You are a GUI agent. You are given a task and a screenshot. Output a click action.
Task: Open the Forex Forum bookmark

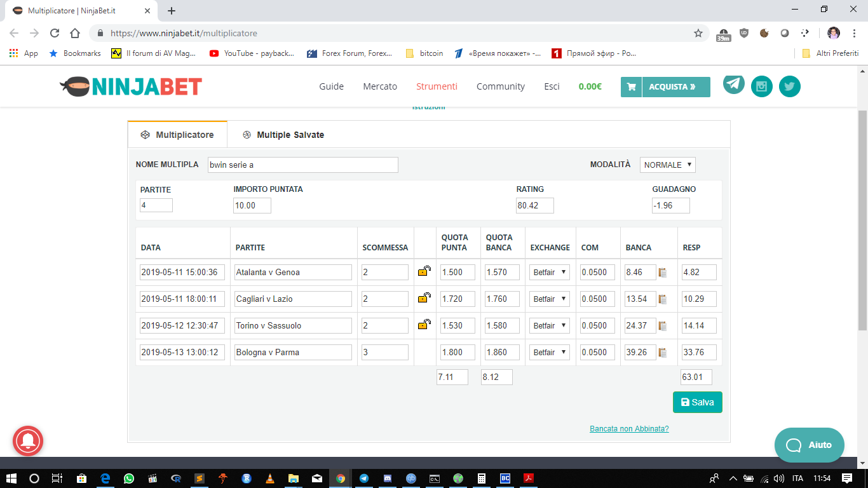pos(349,53)
